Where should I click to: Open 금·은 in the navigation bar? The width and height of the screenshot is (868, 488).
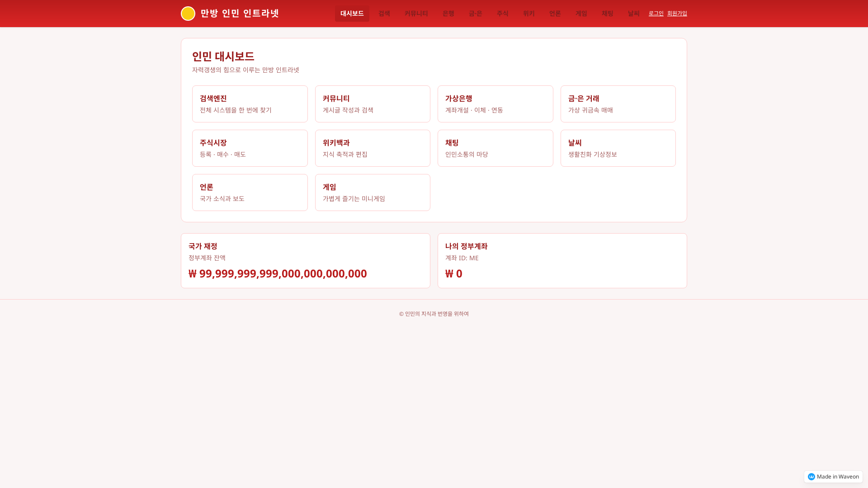(x=475, y=14)
